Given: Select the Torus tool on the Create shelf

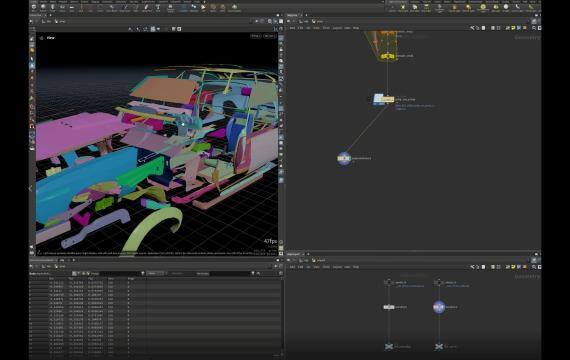Looking at the screenshot, I should click(62, 7).
